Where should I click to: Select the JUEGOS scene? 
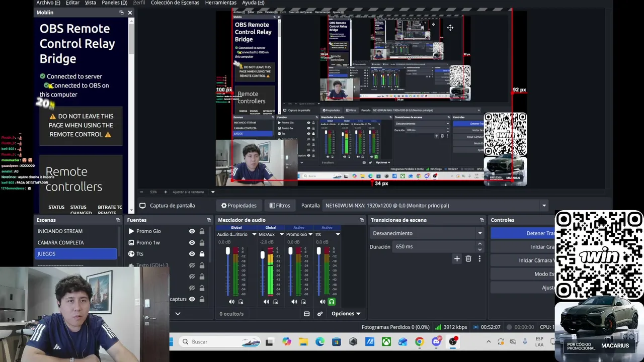(76, 254)
